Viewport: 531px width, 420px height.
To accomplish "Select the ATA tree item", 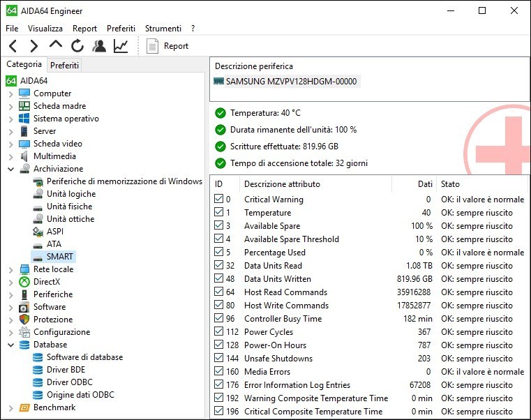I will pyautogui.click(x=54, y=244).
